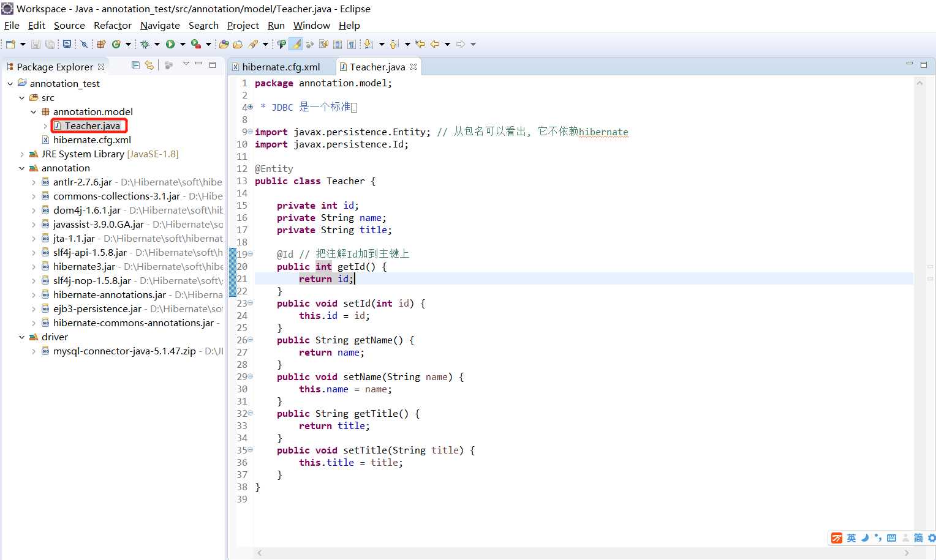Switch to the hibernate.cfg.xml editor tab

point(281,67)
